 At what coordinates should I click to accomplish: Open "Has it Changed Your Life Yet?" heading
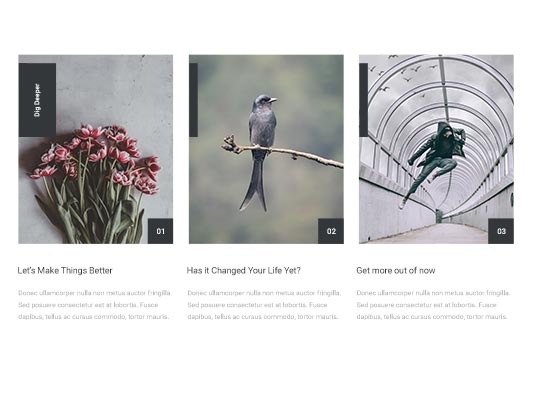click(x=244, y=271)
